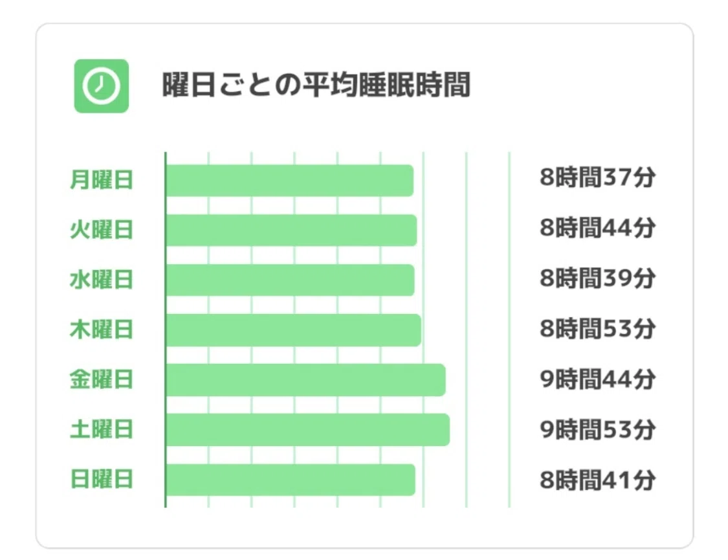Click the 日曜日 label
This screenshot has height=560, width=728.
[x=102, y=479]
